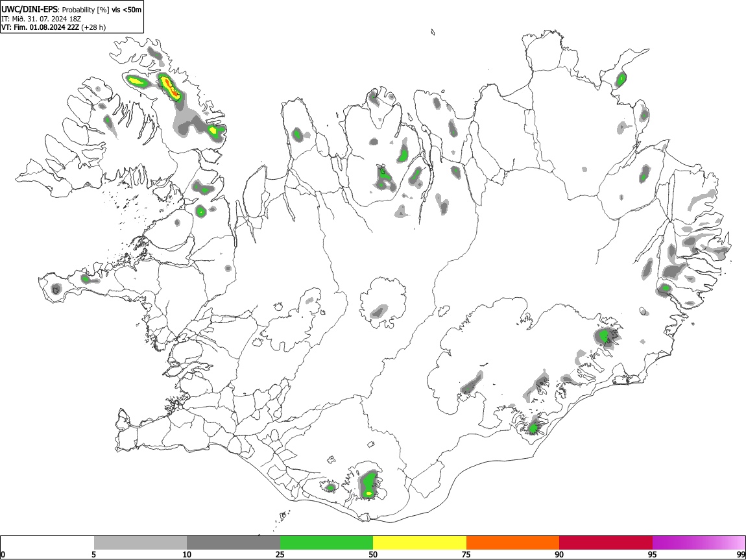Click the red-orange high probability patch in Westfjords
746x560 pixels.
tap(170, 87)
